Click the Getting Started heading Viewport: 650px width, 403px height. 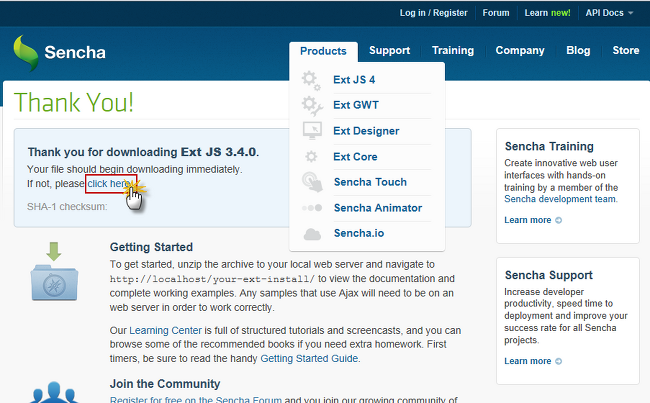(151, 247)
